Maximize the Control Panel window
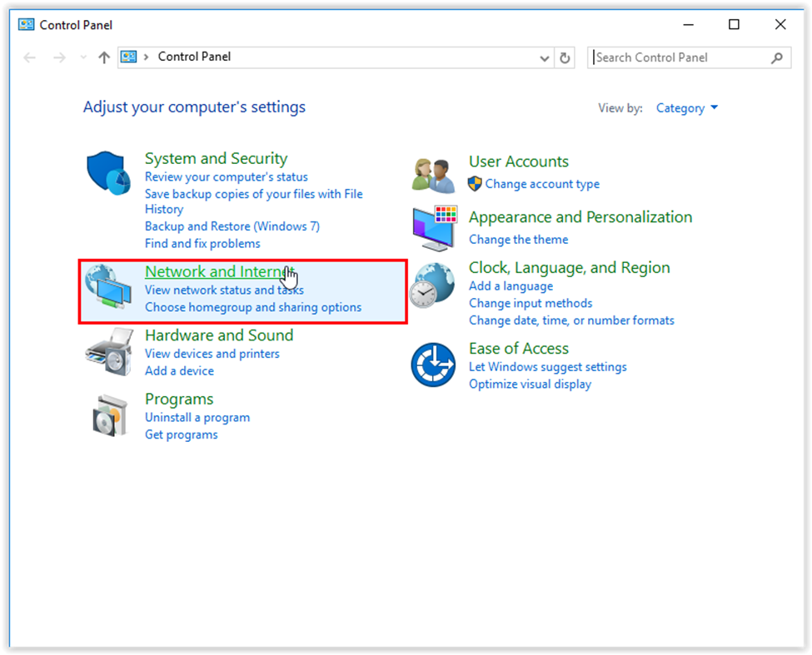 pyautogui.click(x=734, y=24)
